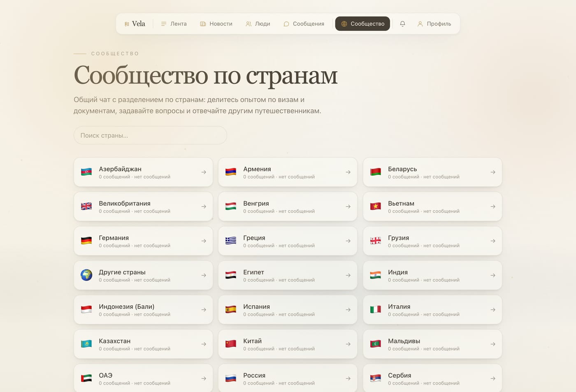Click the arrow on the Греция card
The height and width of the screenshot is (392, 576).
[348, 241]
